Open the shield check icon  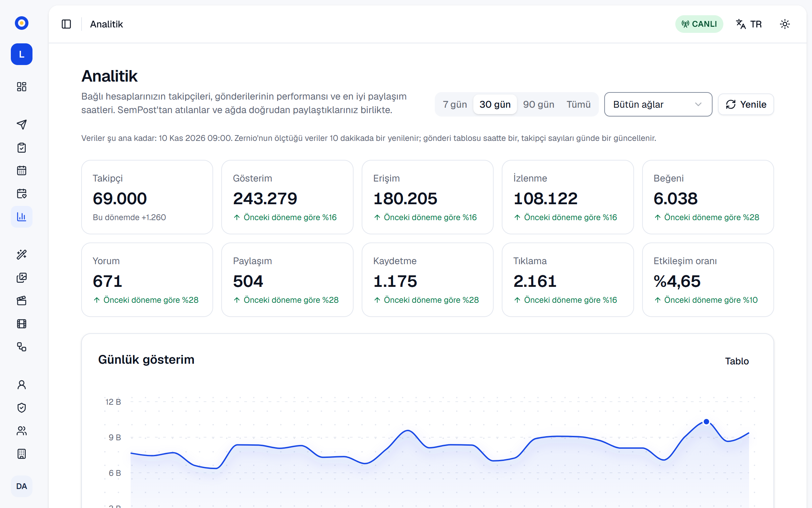[x=22, y=408]
